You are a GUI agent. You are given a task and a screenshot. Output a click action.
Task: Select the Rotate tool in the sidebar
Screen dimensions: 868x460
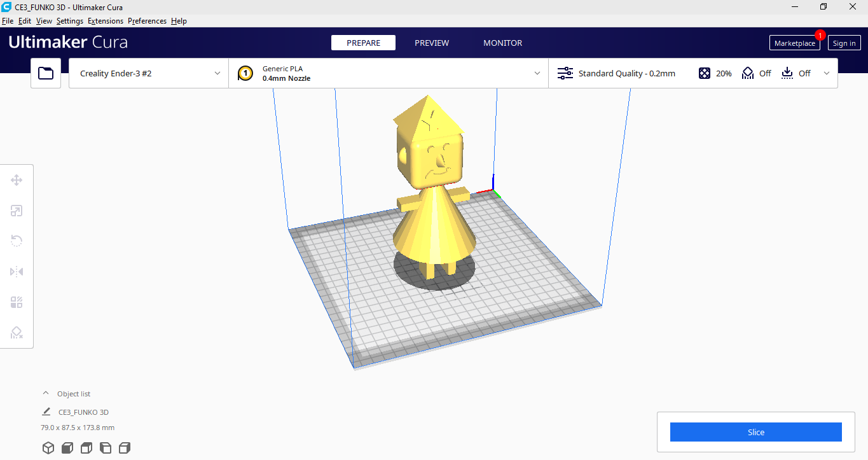click(17, 241)
